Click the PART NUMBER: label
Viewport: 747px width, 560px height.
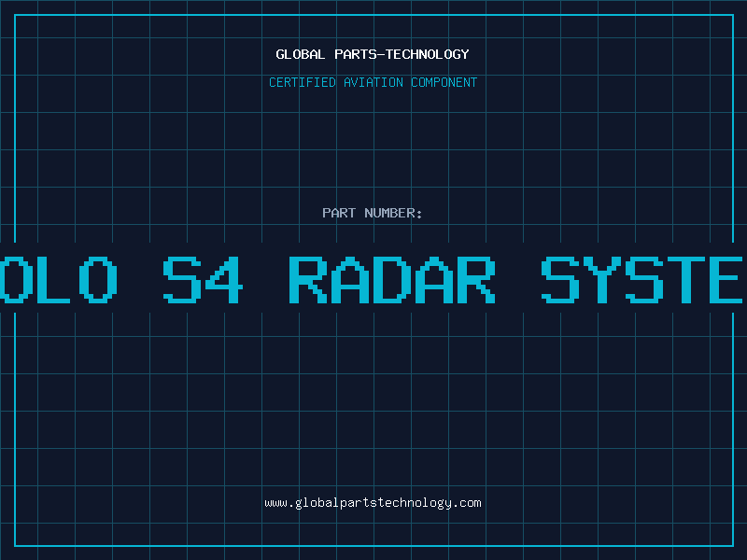(373, 213)
